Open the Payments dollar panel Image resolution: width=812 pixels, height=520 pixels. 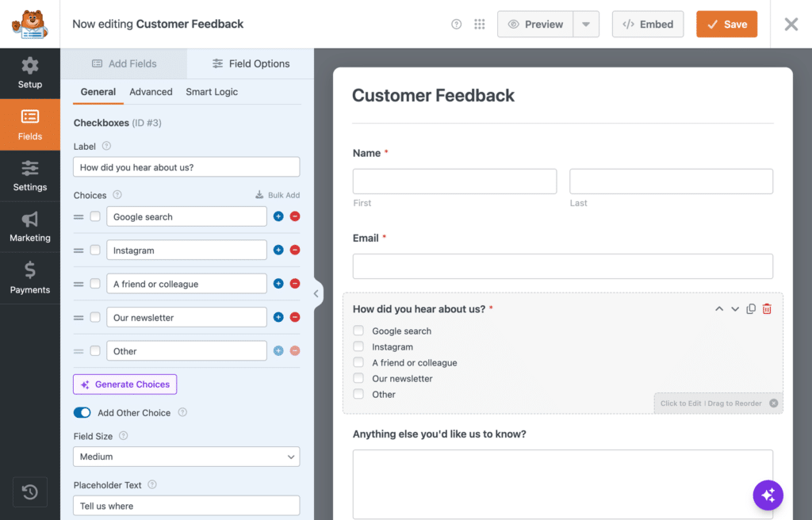[x=30, y=278]
